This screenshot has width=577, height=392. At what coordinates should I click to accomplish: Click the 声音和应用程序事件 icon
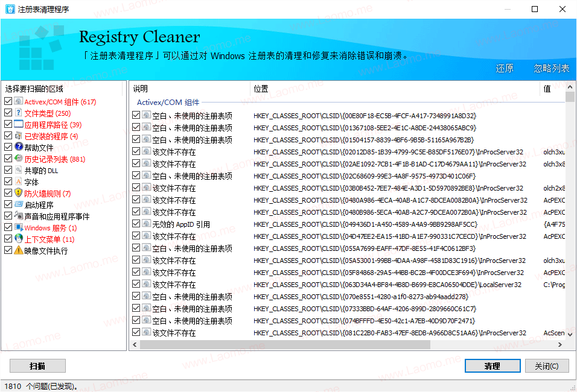coord(18,215)
